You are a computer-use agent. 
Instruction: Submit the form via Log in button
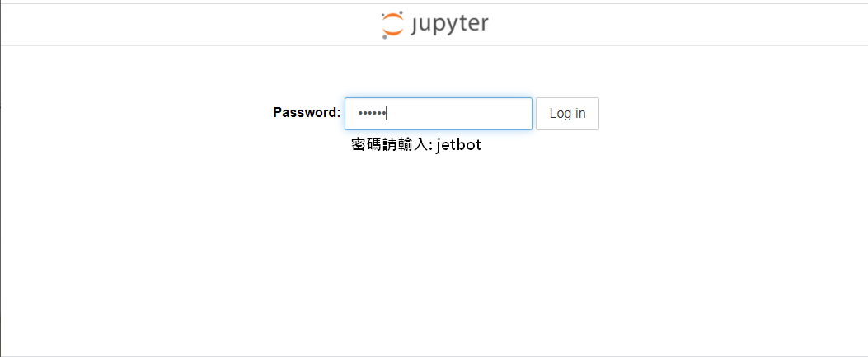[x=567, y=114]
